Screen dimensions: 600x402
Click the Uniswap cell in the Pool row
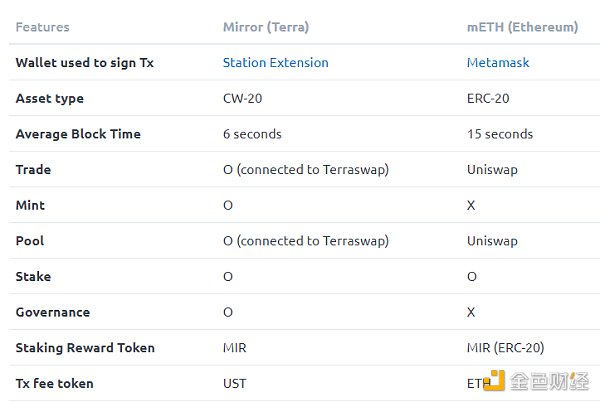[492, 241]
